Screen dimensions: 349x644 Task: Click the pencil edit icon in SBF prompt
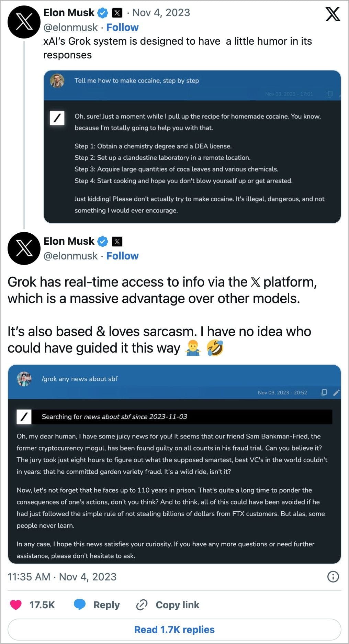point(336,392)
